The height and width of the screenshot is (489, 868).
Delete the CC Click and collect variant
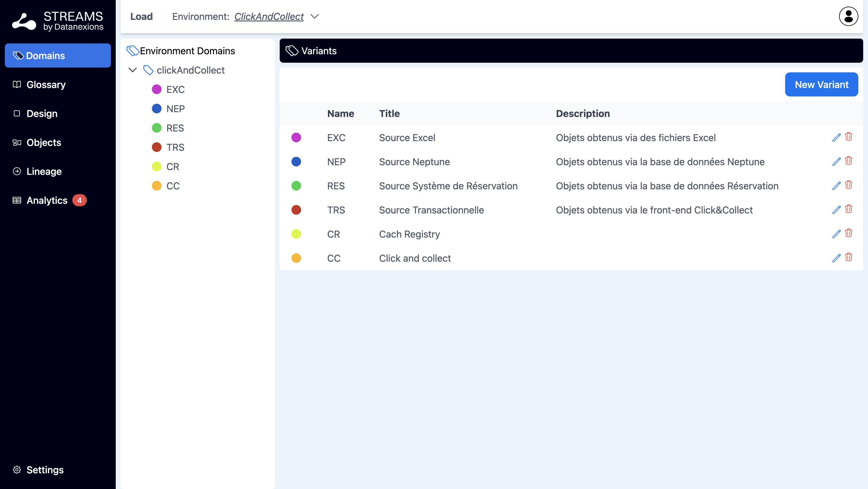click(848, 257)
